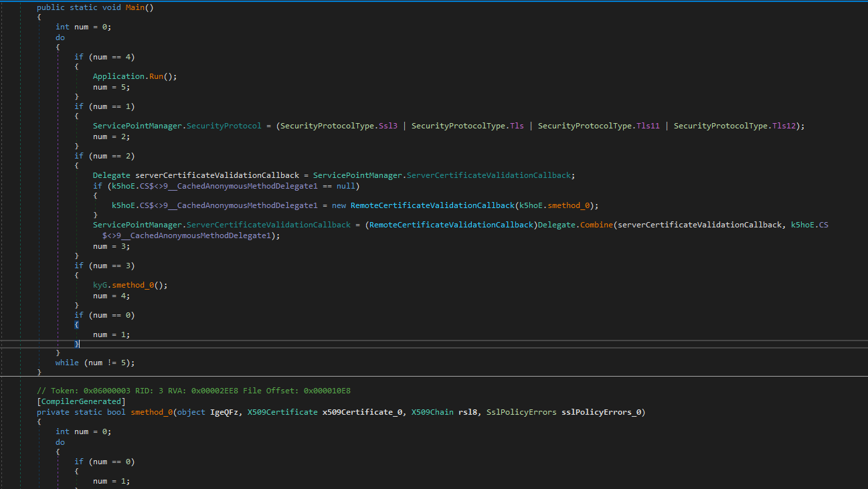
Task: Click the statement 'num = 5;'
Action: coord(111,87)
